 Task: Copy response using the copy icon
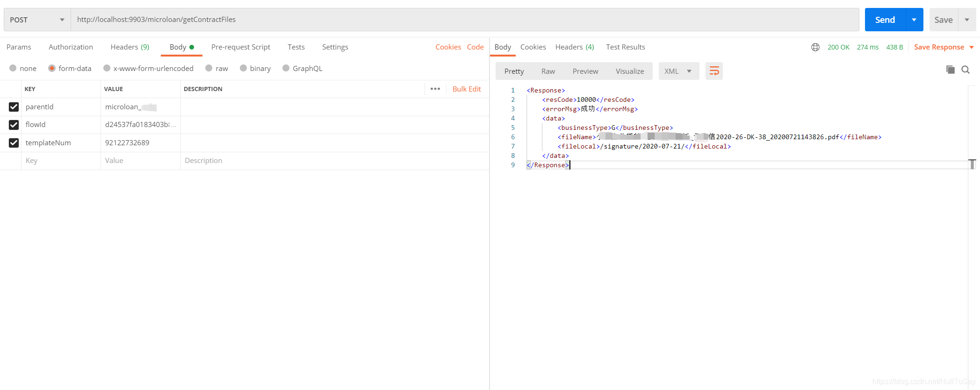pyautogui.click(x=950, y=70)
